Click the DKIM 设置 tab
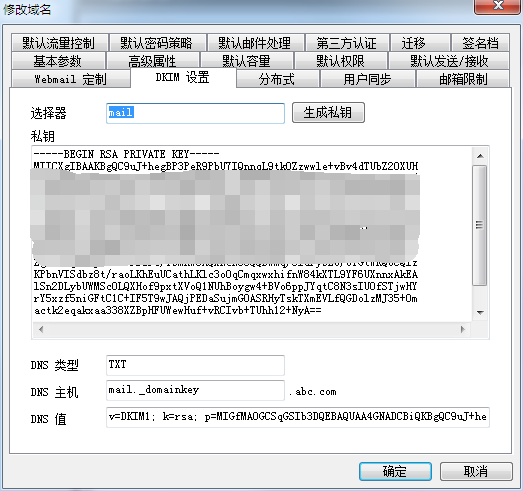 pyautogui.click(x=183, y=77)
